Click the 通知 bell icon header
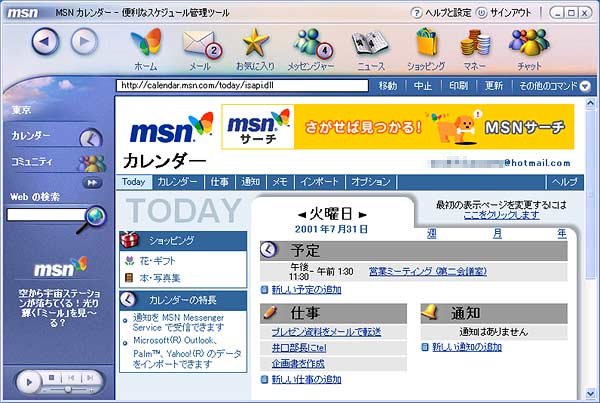Screen dimensions: 600x403 (429, 312)
